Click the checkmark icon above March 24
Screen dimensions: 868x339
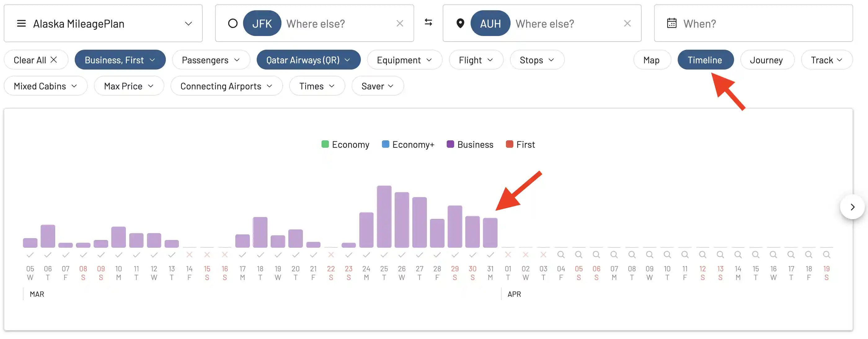pyautogui.click(x=366, y=255)
